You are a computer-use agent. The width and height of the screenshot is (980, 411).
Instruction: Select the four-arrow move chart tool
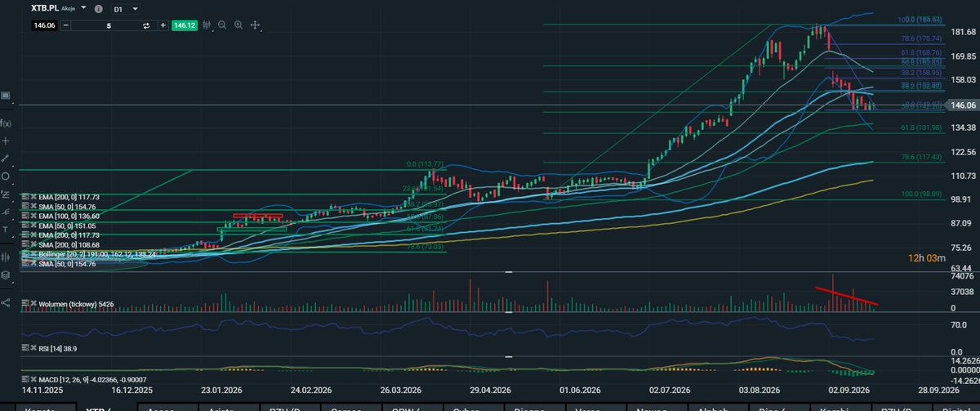tap(255, 25)
